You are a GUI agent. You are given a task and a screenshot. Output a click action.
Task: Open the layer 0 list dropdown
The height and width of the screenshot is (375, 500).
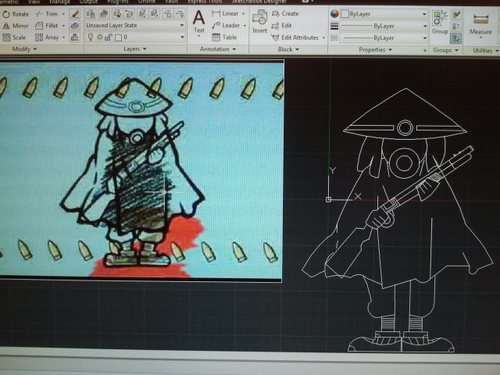coord(182,37)
